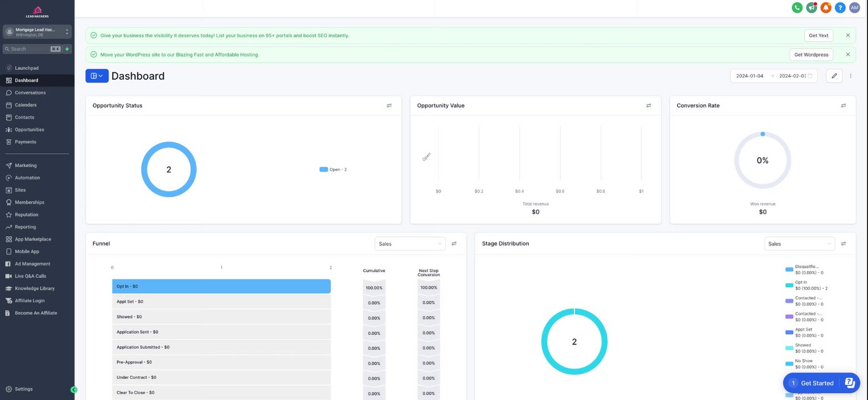This screenshot has width=868, height=400.
Task: Open the chat support widget icon
Action: coord(850,382)
